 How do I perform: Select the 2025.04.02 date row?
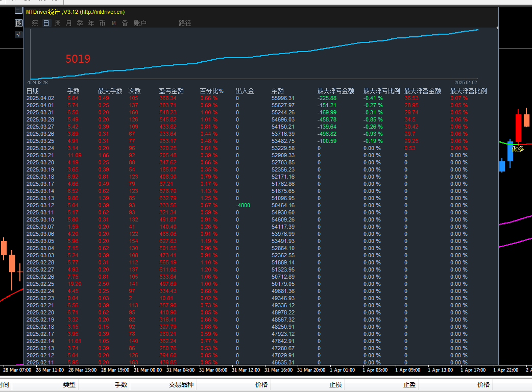point(40,99)
